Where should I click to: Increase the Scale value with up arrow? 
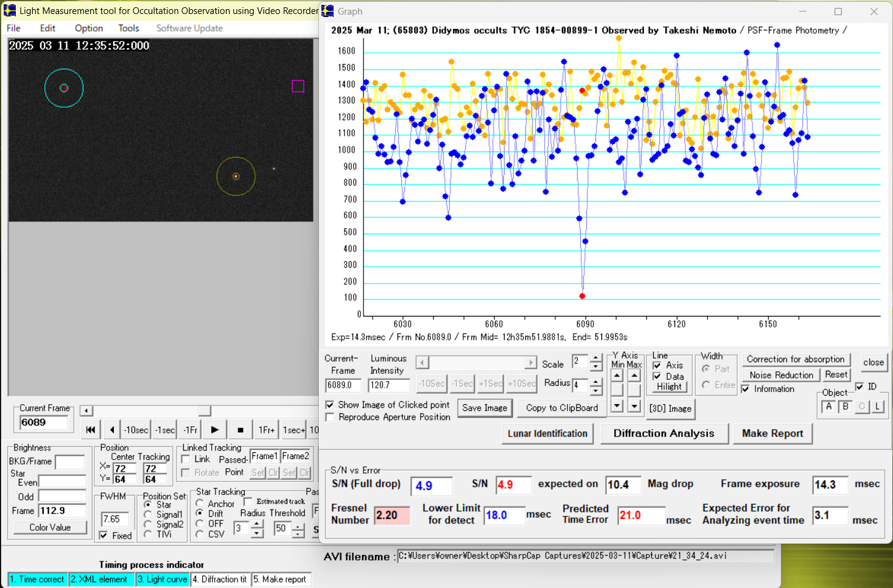(x=596, y=358)
